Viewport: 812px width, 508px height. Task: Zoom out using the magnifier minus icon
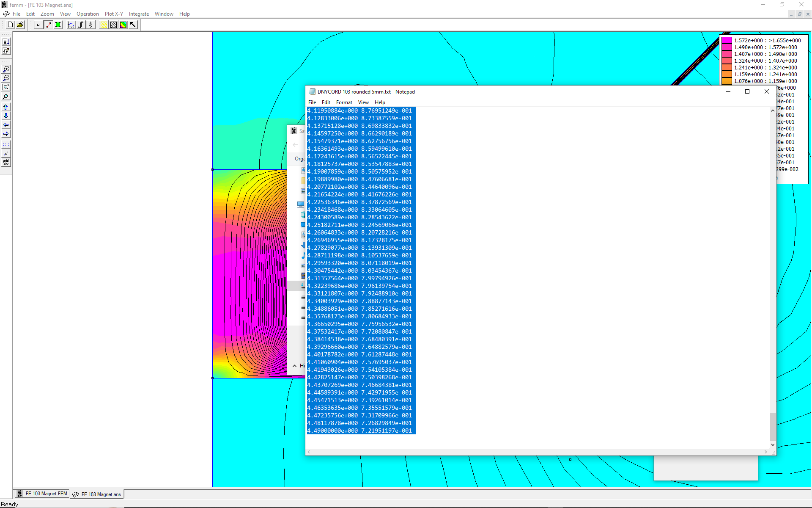pyautogui.click(x=6, y=78)
